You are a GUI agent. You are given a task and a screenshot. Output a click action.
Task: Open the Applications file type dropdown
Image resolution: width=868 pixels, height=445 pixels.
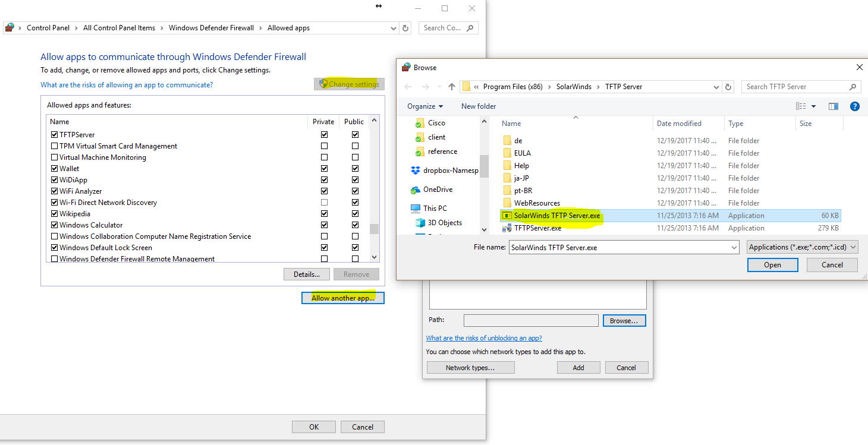pos(802,247)
